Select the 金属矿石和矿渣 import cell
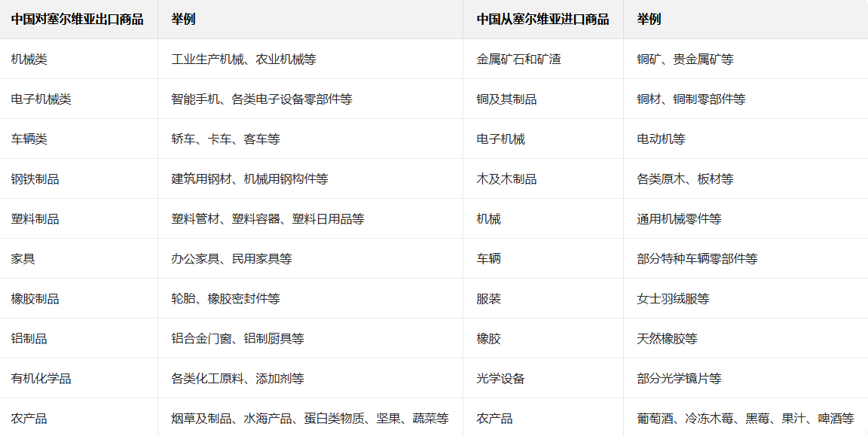The width and height of the screenshot is (868, 436). pos(518,59)
